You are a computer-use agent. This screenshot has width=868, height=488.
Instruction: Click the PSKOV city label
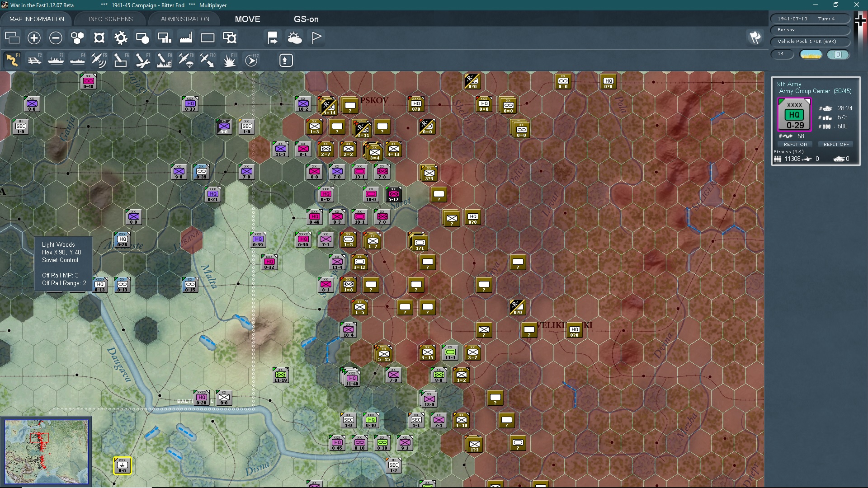pos(374,100)
